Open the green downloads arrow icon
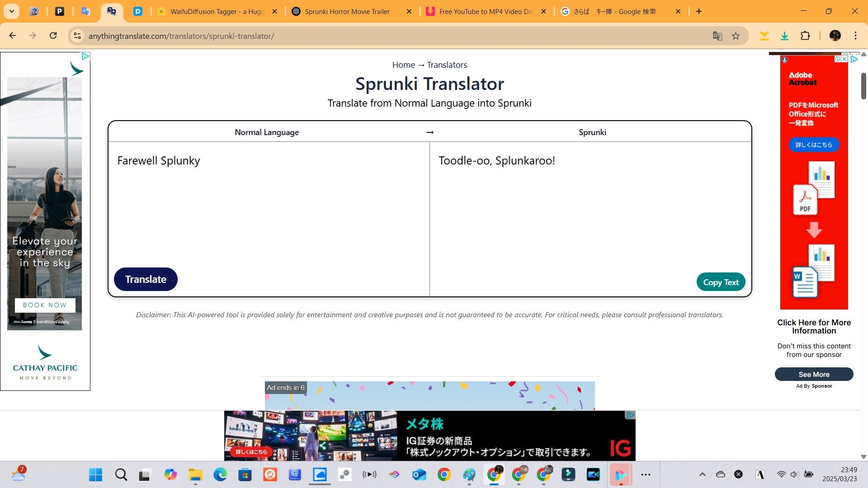Viewport: 868px width, 488px height. point(785,36)
